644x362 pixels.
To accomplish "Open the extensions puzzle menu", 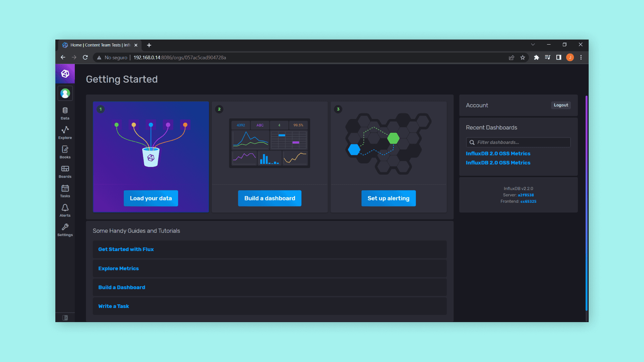I will (x=536, y=58).
